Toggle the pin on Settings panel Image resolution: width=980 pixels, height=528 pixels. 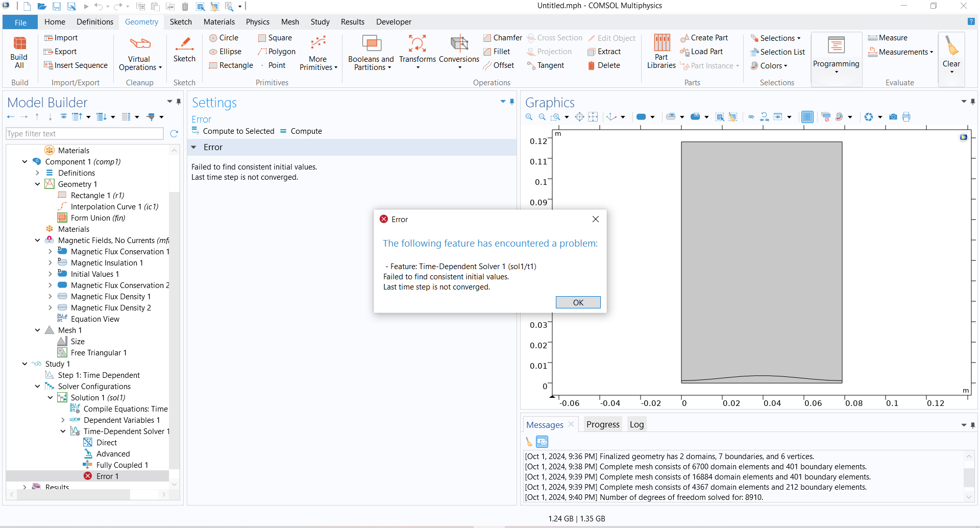click(512, 102)
